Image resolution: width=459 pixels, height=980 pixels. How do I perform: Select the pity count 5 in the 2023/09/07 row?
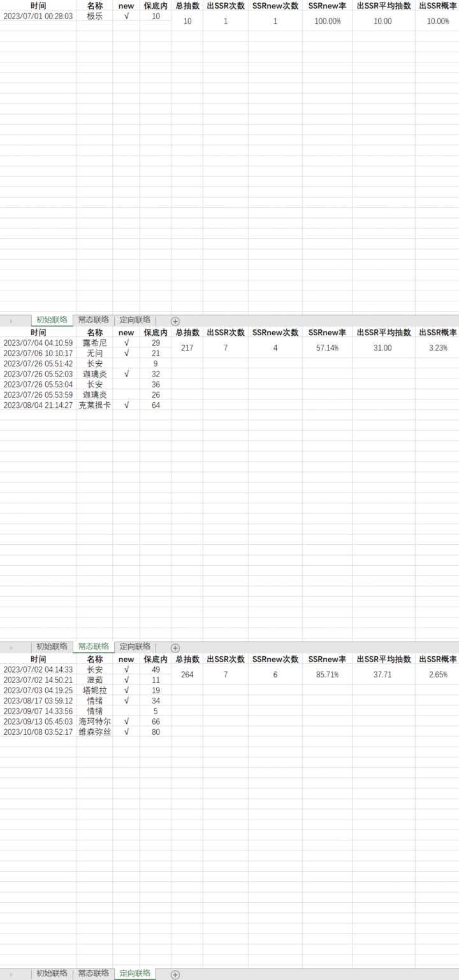click(156, 711)
